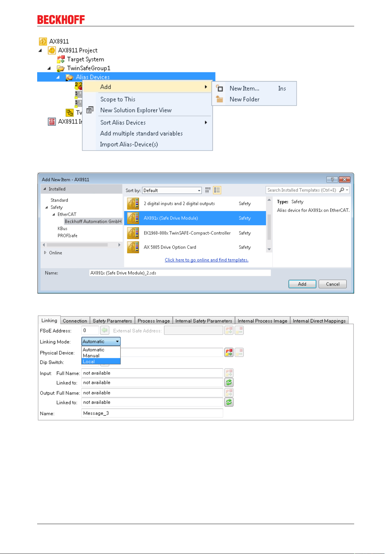Viewport: 392px width, 554px height.
Task: Collapse the Safety category node
Action: [46, 207]
